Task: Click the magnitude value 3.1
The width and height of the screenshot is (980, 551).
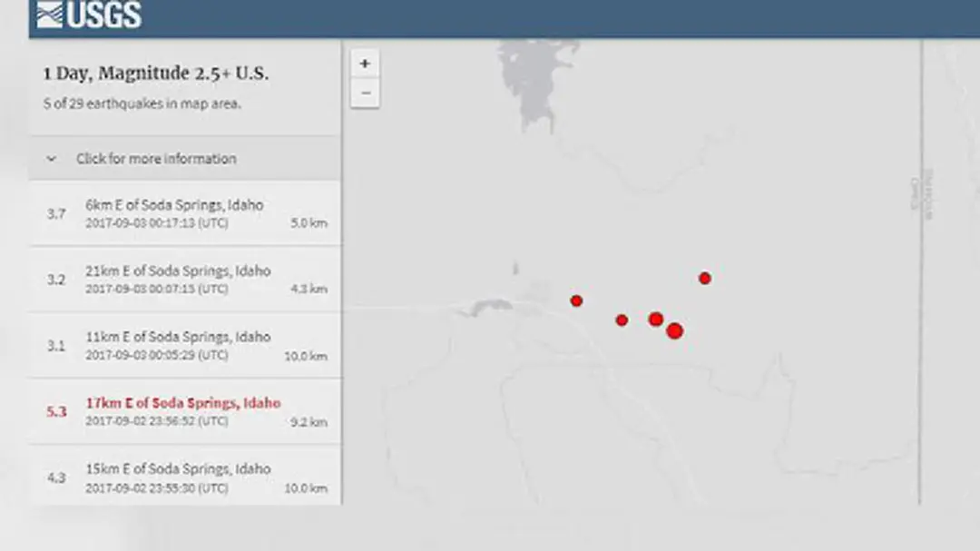Action: coord(56,346)
